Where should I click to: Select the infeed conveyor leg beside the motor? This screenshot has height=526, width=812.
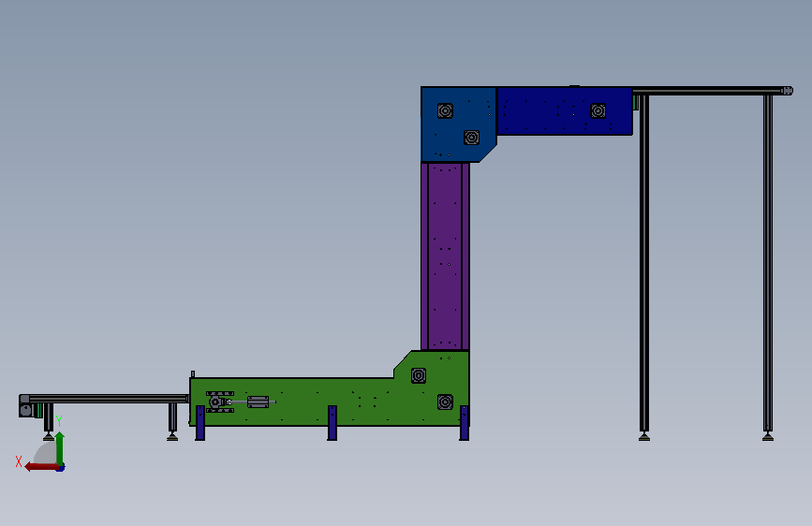(48, 417)
